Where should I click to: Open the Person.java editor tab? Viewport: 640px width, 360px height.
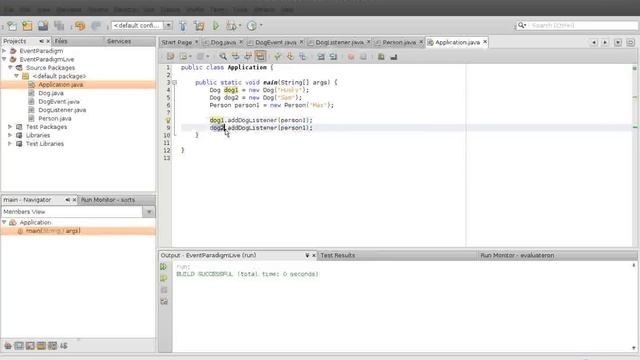pos(399,42)
